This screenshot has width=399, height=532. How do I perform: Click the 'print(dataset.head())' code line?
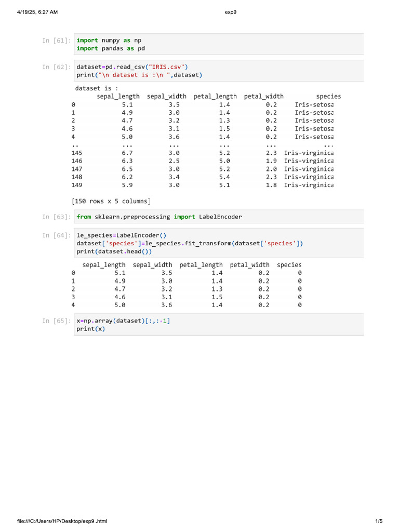(x=114, y=251)
